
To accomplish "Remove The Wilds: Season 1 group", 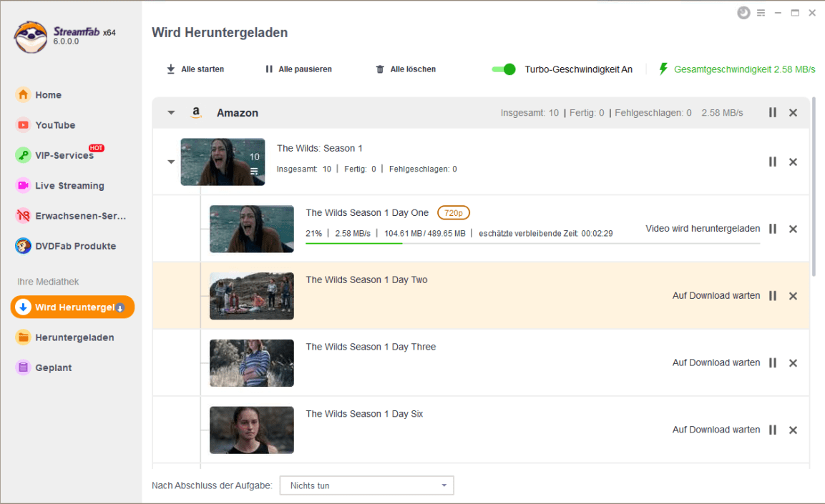I will (x=793, y=162).
